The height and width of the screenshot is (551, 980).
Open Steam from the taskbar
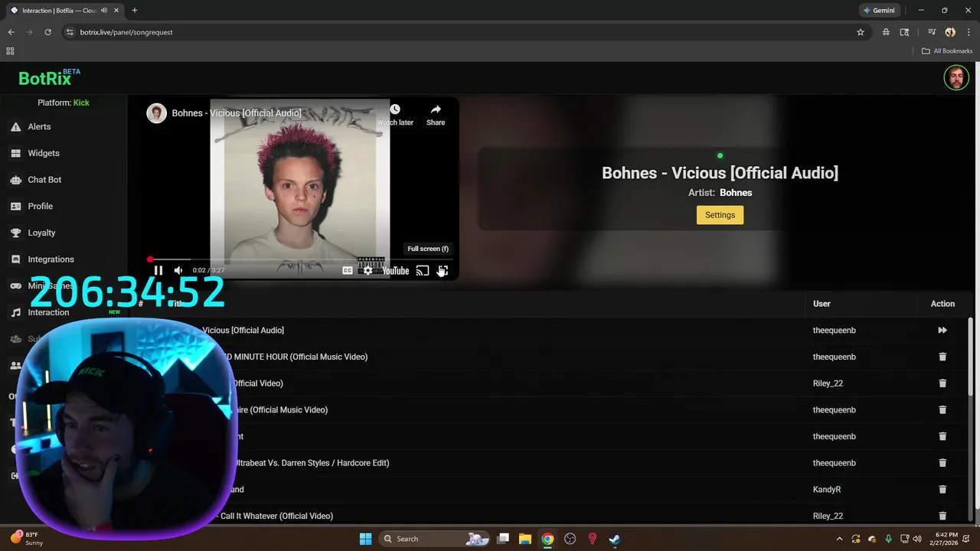[x=614, y=539]
